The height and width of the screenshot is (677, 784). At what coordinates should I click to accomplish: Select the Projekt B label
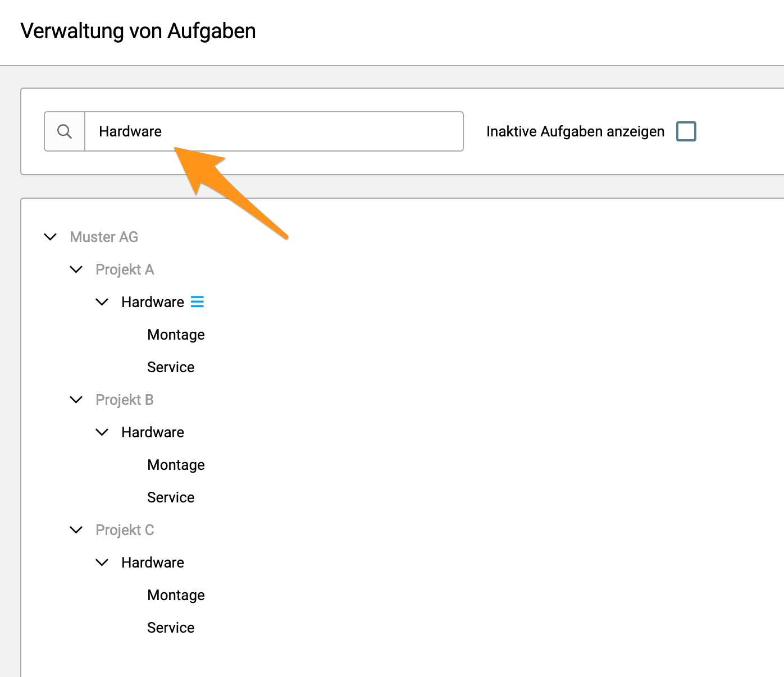125,400
